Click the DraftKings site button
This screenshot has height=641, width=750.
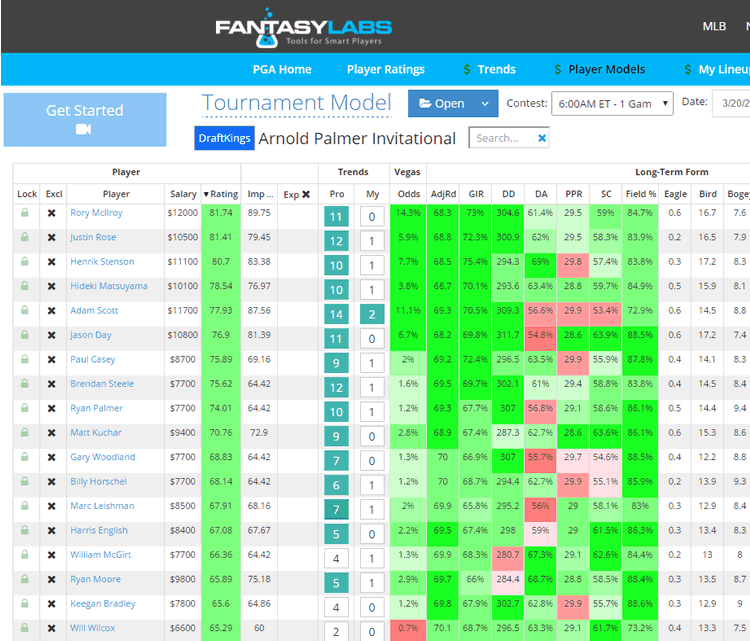coord(224,138)
